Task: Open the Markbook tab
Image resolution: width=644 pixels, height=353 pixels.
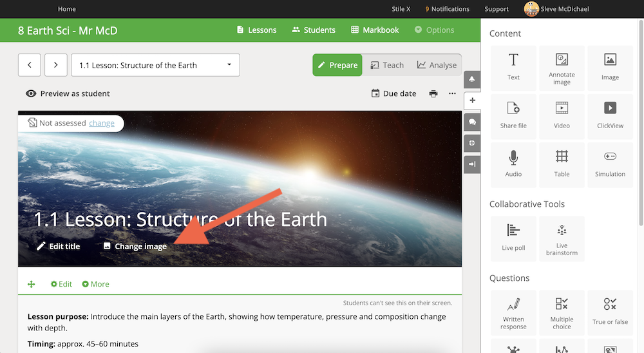Action: click(375, 30)
